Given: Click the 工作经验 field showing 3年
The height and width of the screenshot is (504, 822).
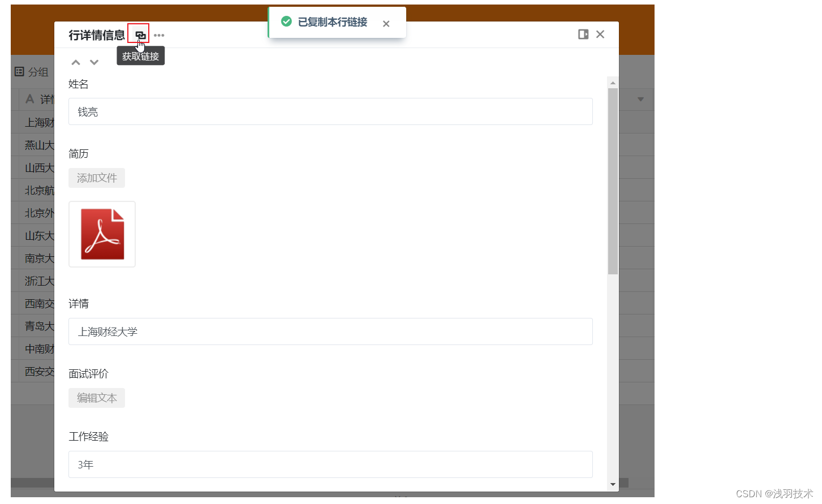Looking at the screenshot, I should pyautogui.click(x=330, y=464).
